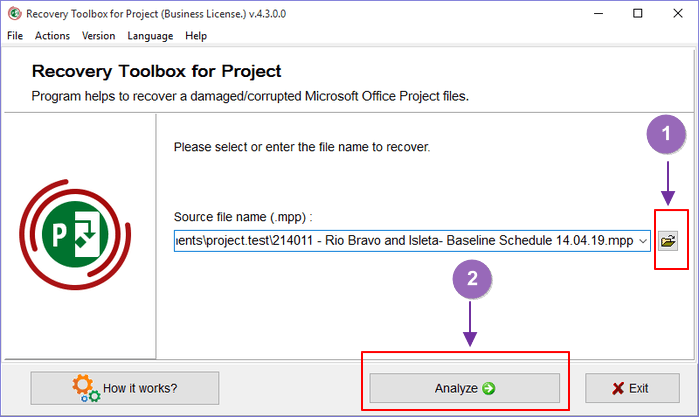Click the open-folder browse icon
699x417 pixels.
pyautogui.click(x=668, y=241)
